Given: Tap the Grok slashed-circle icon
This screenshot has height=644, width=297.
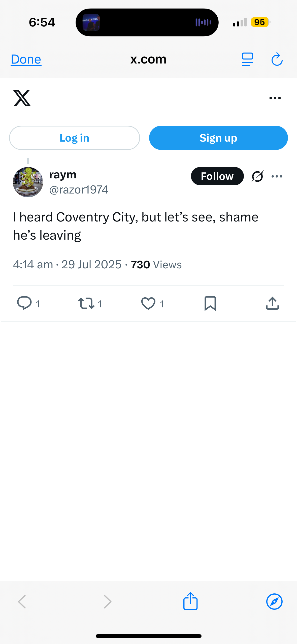Looking at the screenshot, I should [257, 176].
